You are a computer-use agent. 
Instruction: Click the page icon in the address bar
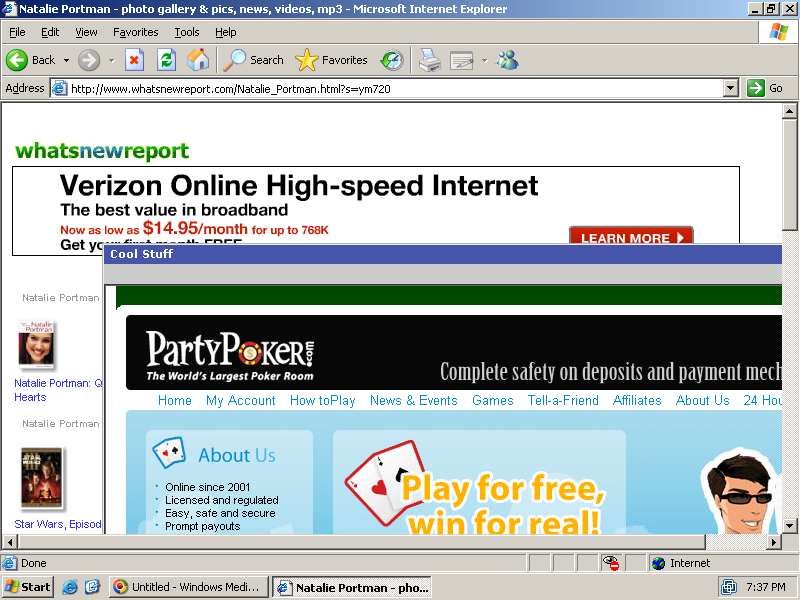pyautogui.click(x=59, y=88)
